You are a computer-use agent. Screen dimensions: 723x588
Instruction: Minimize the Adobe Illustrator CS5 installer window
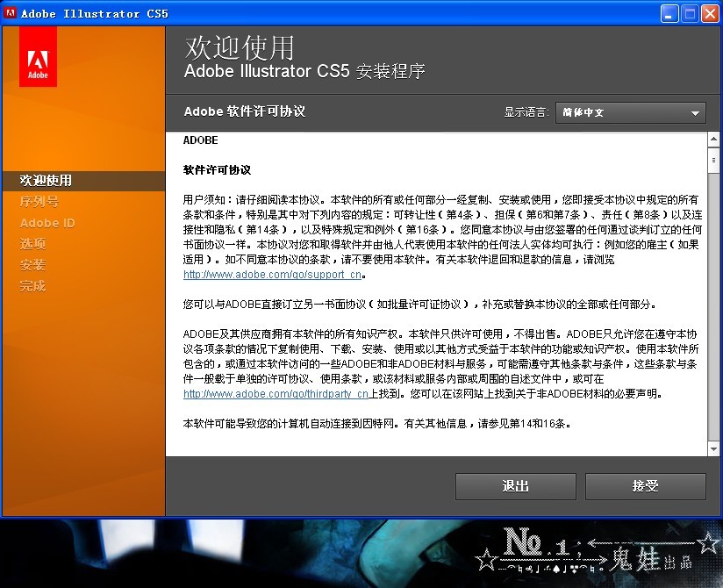tap(669, 13)
